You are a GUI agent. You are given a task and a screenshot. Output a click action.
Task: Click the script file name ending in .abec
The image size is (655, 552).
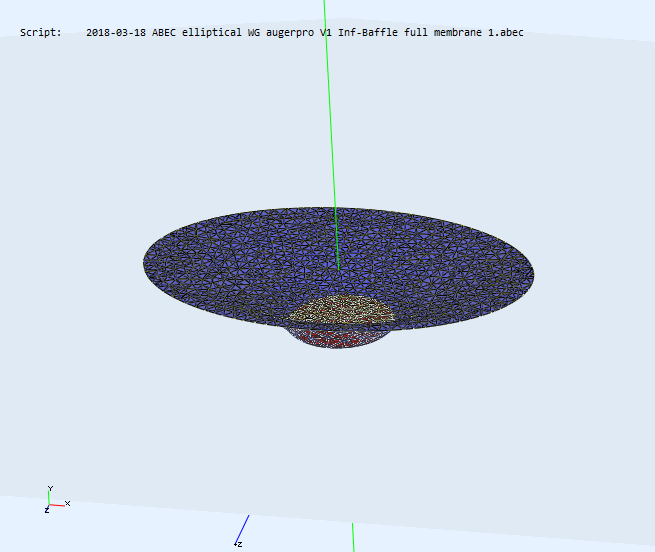click(304, 33)
